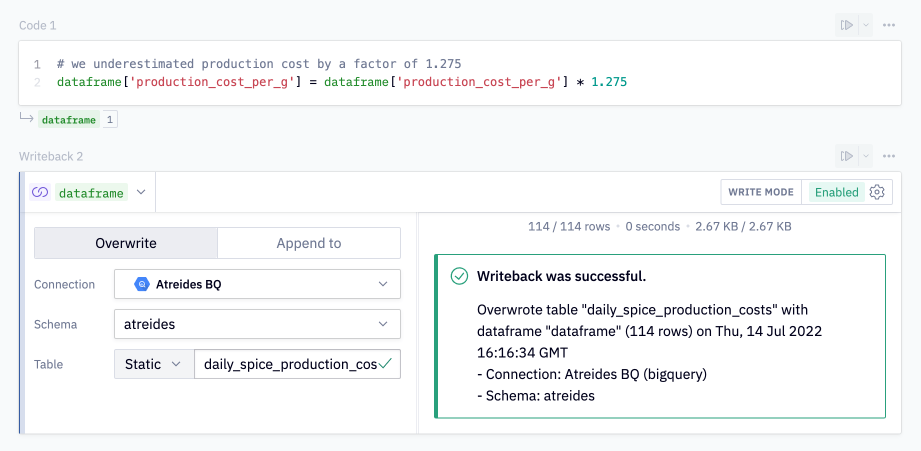Click the reference count badge showing 1
Image resolution: width=921 pixels, height=451 pixels.
pyautogui.click(x=110, y=120)
